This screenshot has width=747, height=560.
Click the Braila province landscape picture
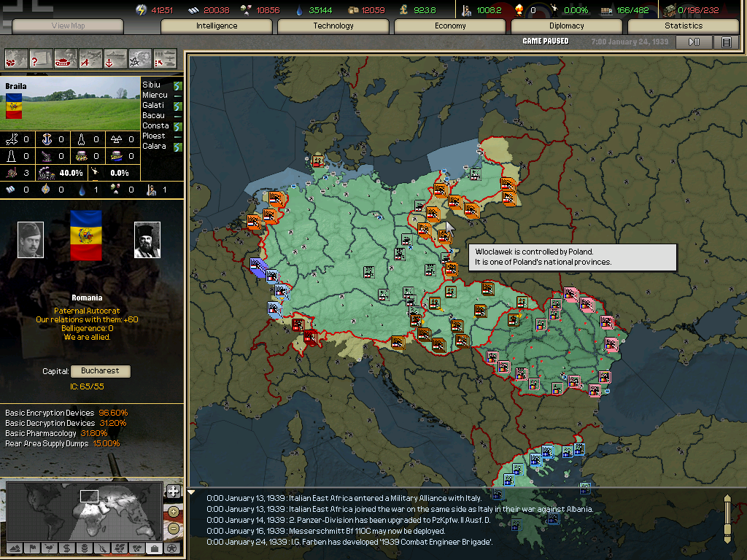point(70,104)
